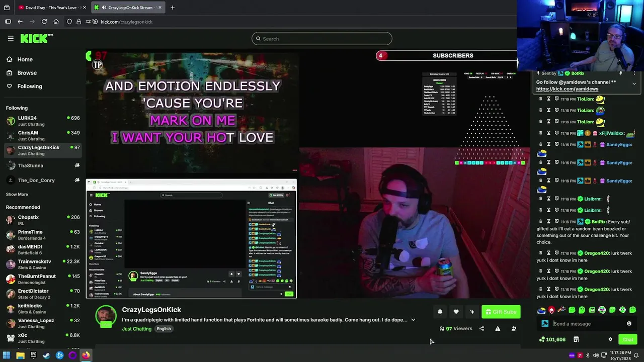This screenshot has width=644, height=362.
Task: Open the Firefox tab overview icon
Action: click(x=7, y=8)
